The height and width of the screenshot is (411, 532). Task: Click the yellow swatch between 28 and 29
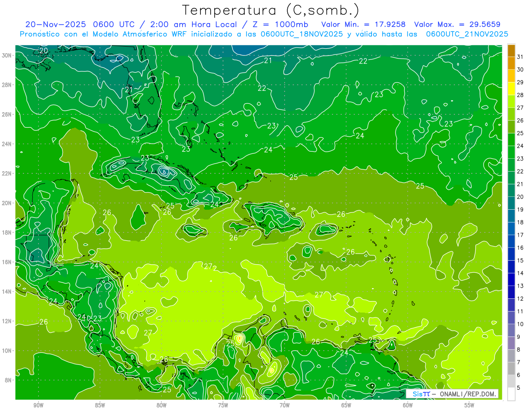point(511,89)
